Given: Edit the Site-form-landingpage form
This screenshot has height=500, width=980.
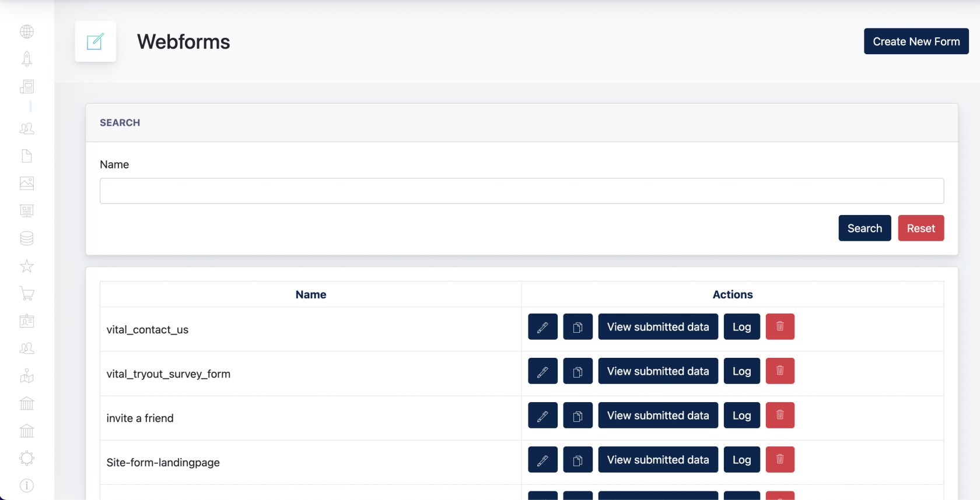Looking at the screenshot, I should pos(542,460).
